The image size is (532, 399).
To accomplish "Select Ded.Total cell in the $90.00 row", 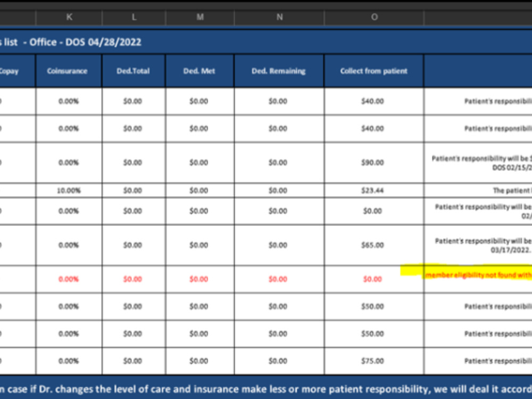I will coord(134,162).
